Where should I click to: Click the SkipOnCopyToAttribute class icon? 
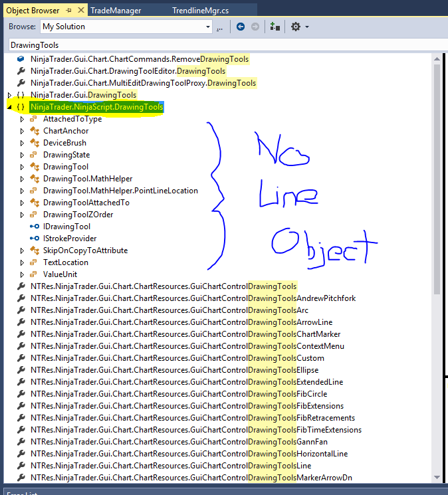pos(35,250)
